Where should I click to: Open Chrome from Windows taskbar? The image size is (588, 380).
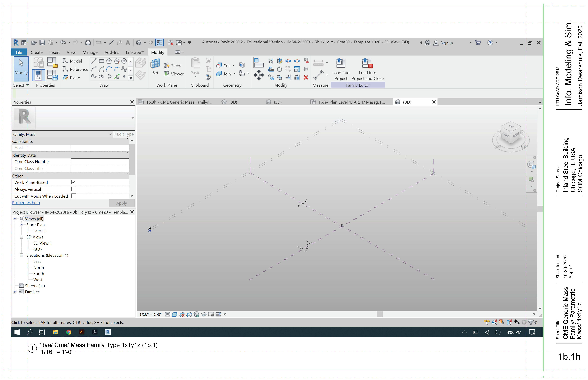69,332
